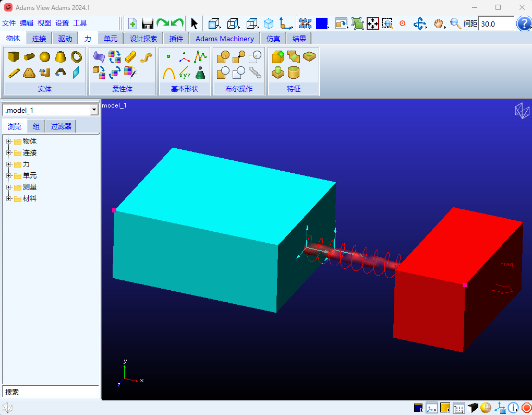532x415 pixels.
Task: Click the Fillet feature icon
Action: [278, 57]
